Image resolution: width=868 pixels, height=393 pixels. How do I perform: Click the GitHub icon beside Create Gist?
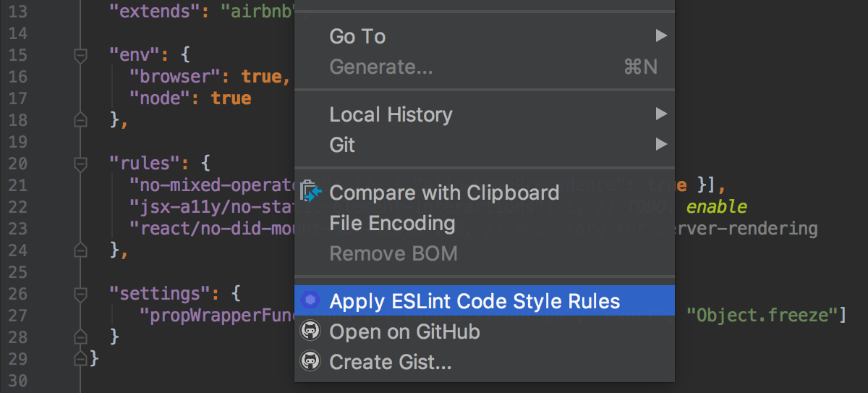coord(310,361)
